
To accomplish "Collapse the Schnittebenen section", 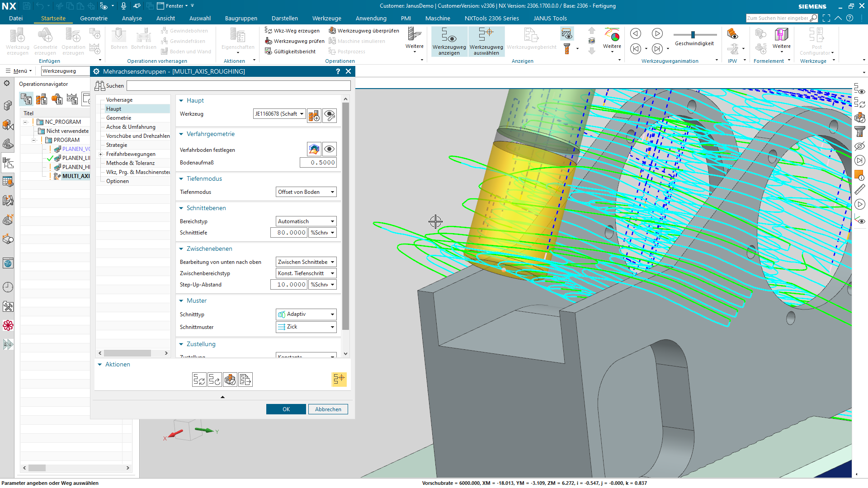I will (181, 208).
